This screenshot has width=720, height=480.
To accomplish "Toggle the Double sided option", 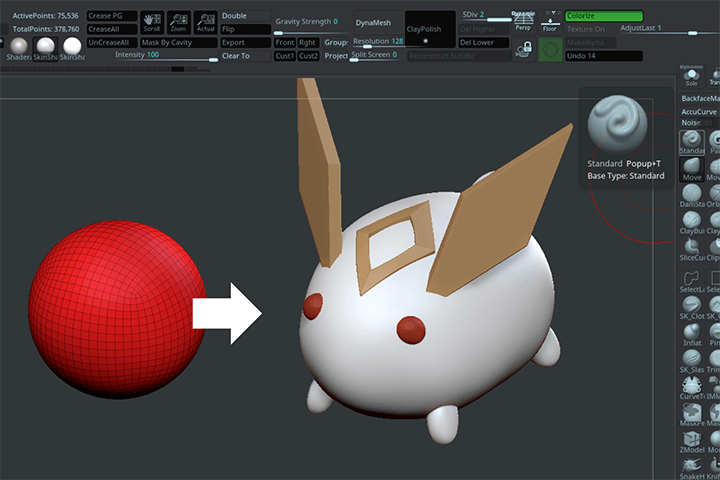I will [246, 16].
